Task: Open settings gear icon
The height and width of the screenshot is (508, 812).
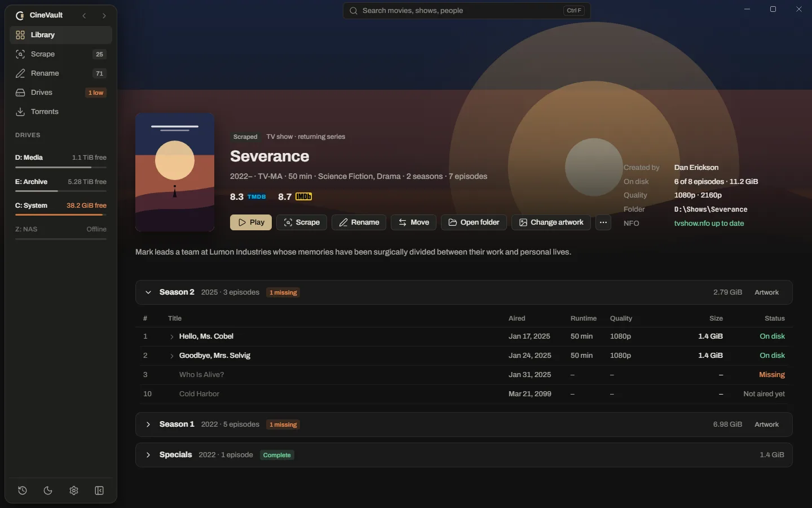Action: pos(74,491)
